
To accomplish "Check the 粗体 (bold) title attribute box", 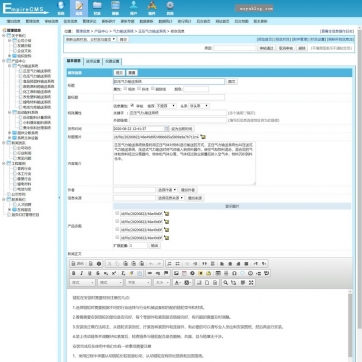I will [x=125, y=89].
